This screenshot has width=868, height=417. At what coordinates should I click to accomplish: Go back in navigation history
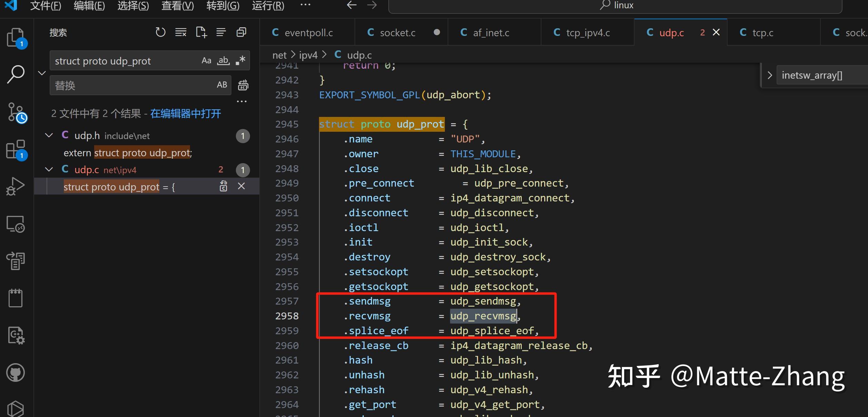351,5
